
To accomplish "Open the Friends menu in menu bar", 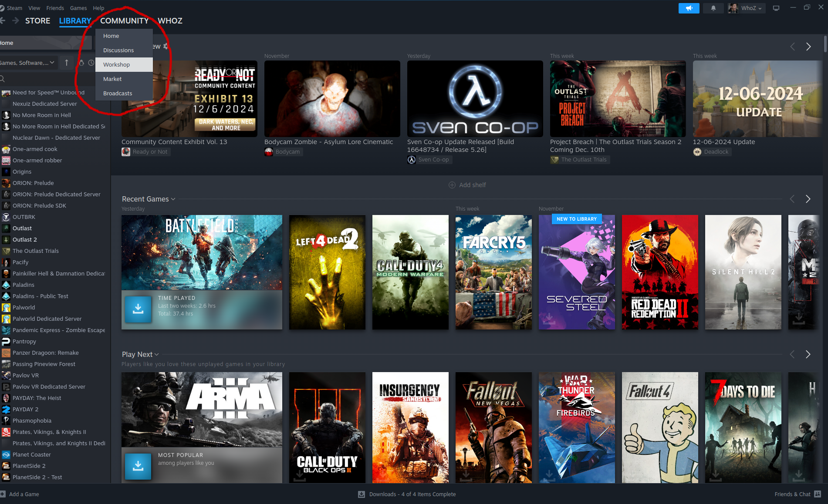I will pyautogui.click(x=55, y=8).
